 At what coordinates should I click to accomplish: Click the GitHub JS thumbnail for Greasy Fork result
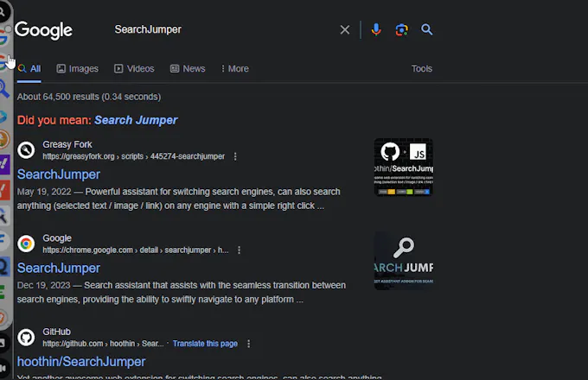coord(404,167)
